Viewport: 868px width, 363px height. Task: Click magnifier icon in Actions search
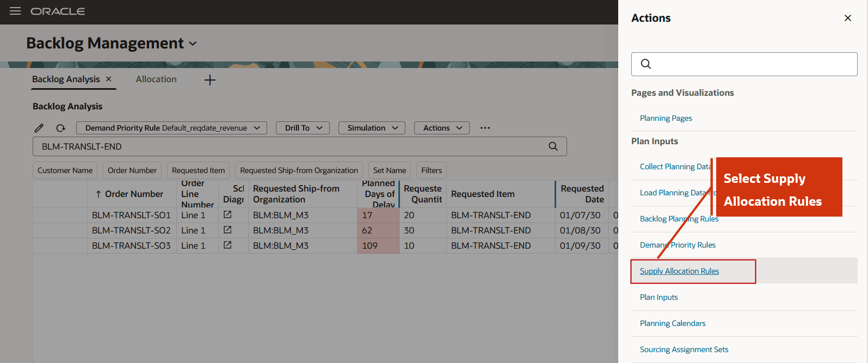click(x=646, y=64)
